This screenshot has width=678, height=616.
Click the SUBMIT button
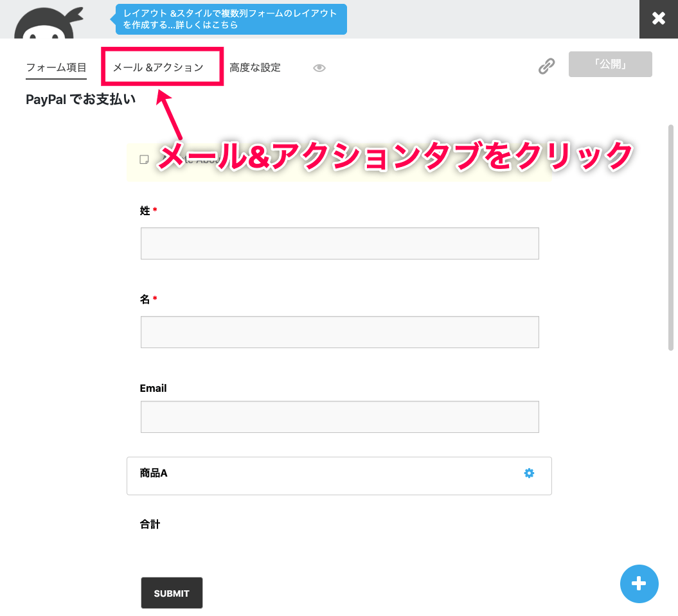pos(172,593)
